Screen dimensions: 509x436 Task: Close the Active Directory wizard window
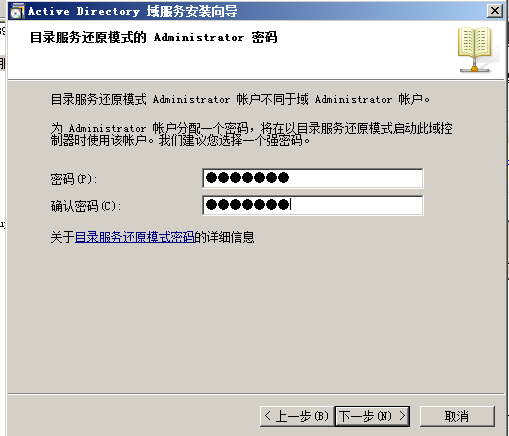[x=495, y=11]
